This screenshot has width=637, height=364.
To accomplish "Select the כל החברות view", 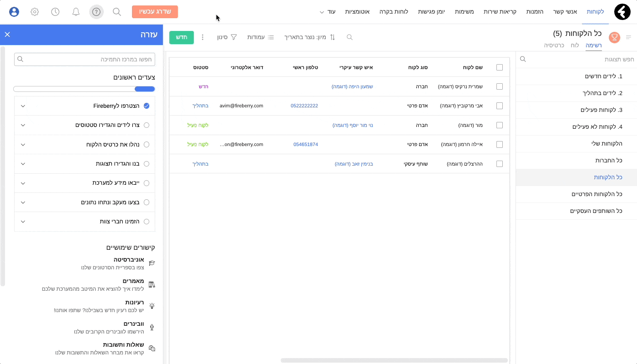I will [576, 160].
